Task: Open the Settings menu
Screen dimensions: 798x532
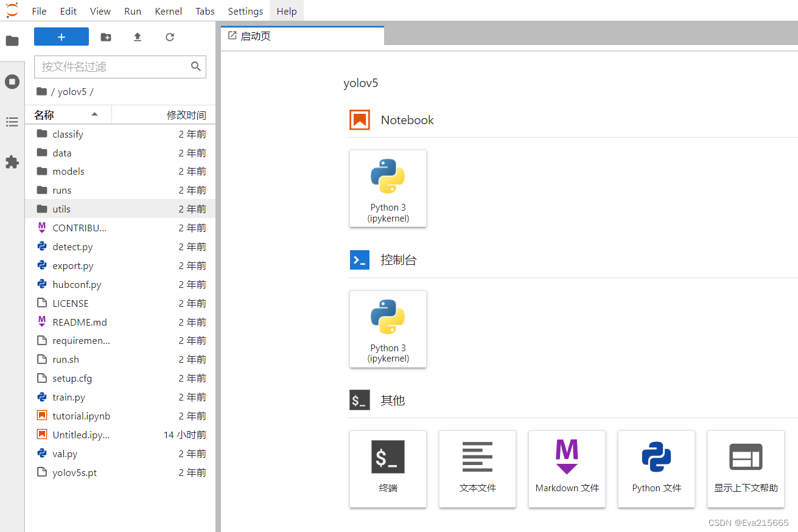Action: (245, 11)
